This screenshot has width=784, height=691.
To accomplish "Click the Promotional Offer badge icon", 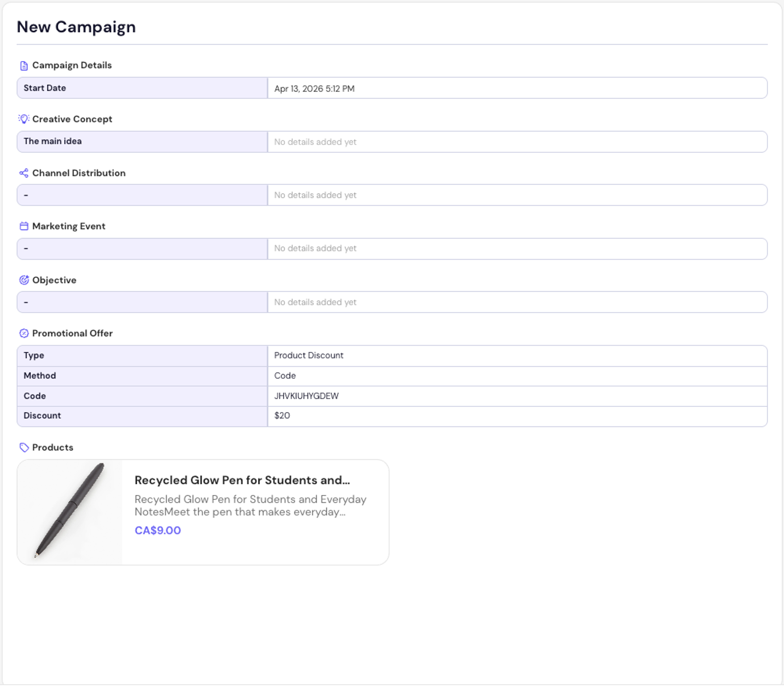I will coord(24,333).
